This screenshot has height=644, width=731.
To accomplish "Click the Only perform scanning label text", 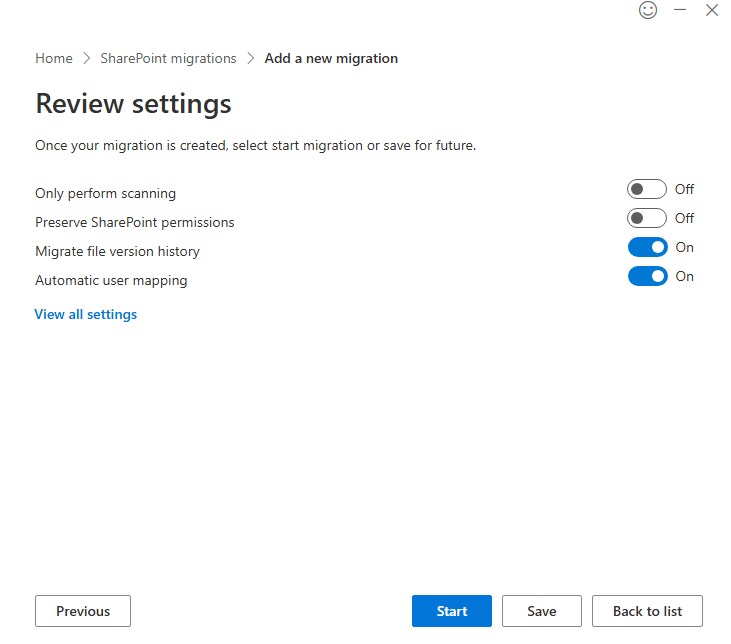I will pyautogui.click(x=105, y=194).
